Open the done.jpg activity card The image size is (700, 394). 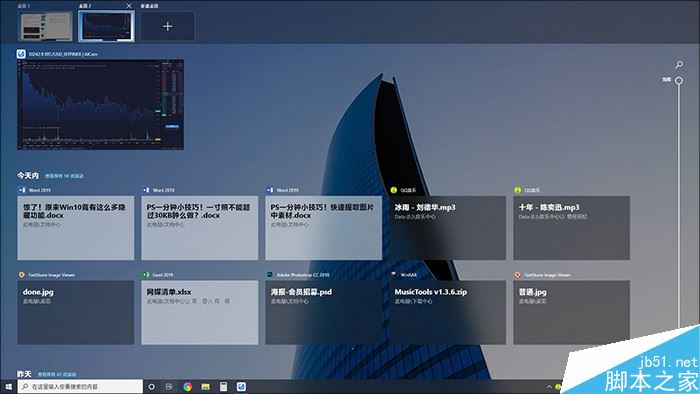[x=75, y=312]
